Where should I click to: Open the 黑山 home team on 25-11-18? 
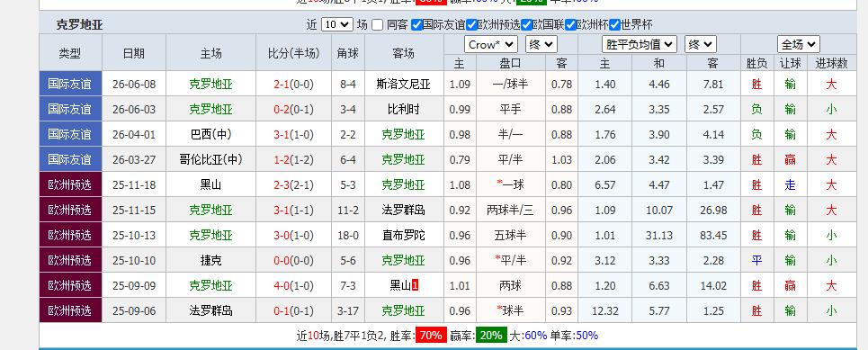210,185
